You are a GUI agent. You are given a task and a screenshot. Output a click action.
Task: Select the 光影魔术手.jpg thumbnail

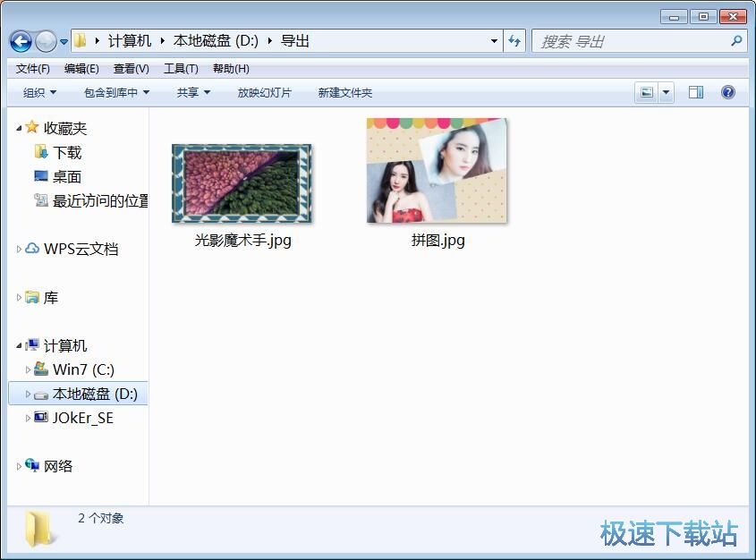(x=242, y=183)
